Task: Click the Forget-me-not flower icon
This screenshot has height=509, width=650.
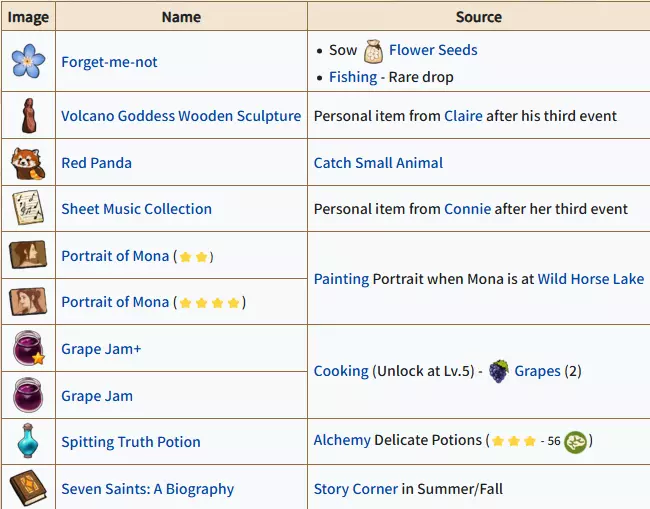Action: 27,62
